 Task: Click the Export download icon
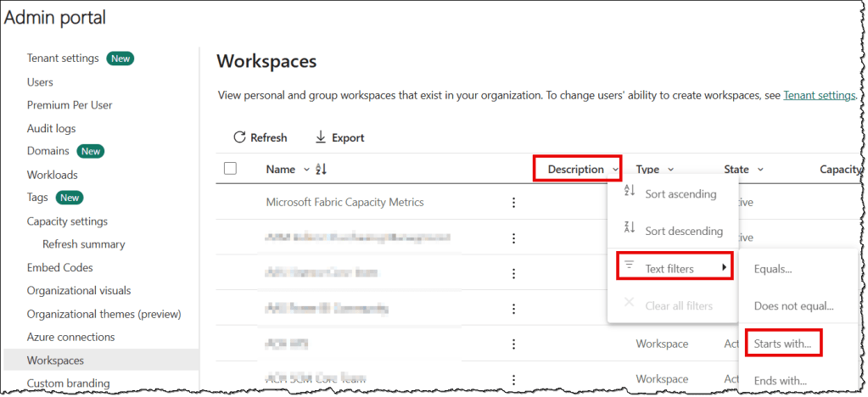tap(321, 137)
